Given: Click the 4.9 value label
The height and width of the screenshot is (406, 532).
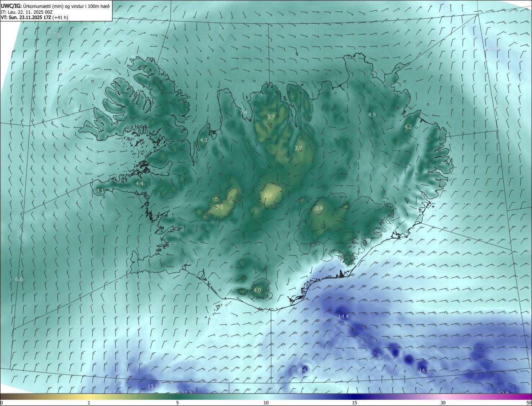Looking at the screenshot, I should pos(372,115).
